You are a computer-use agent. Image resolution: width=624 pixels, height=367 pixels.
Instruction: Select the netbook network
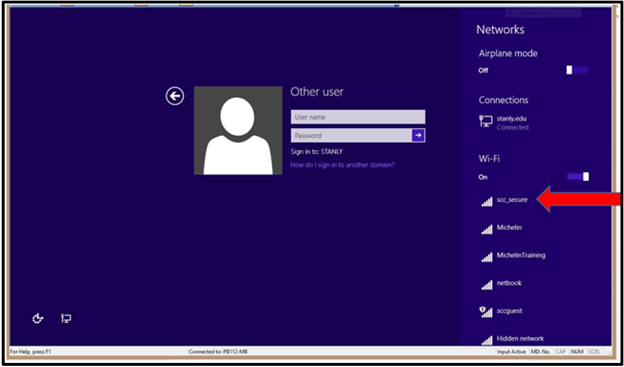click(x=509, y=283)
